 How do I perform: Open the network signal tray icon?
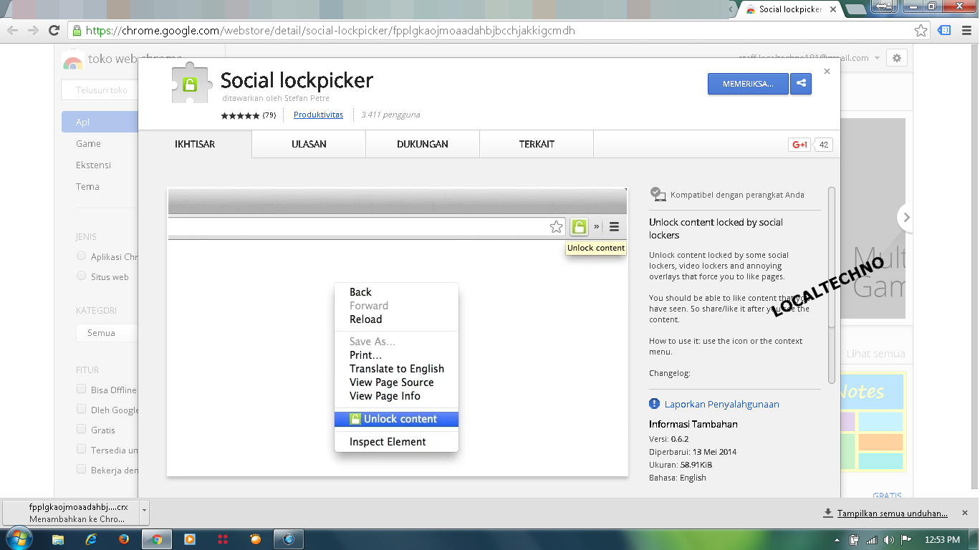coord(872,540)
